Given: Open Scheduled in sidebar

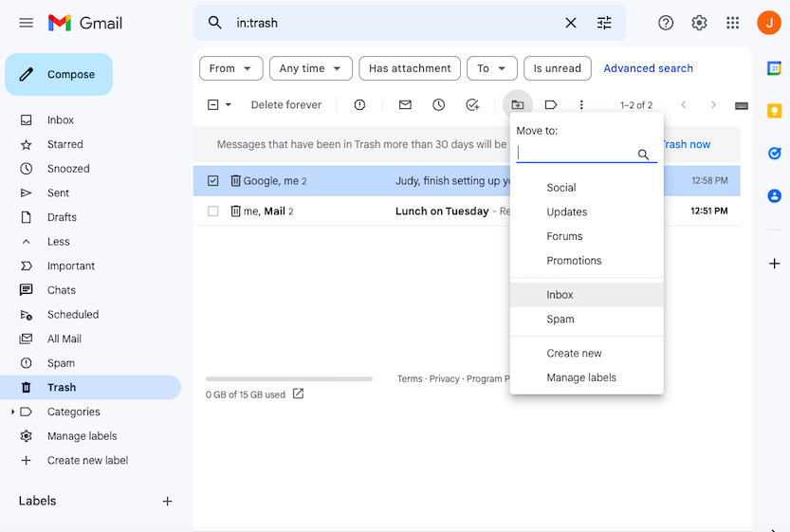Looking at the screenshot, I should point(73,315).
